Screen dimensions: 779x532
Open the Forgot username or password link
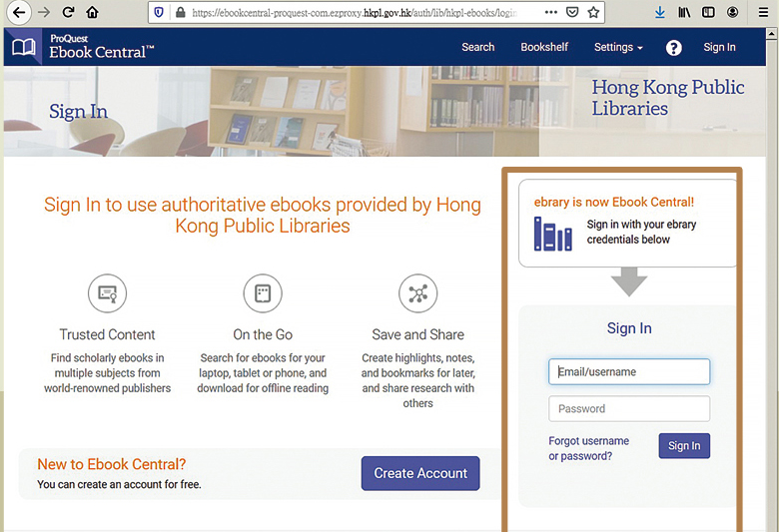tap(588, 448)
